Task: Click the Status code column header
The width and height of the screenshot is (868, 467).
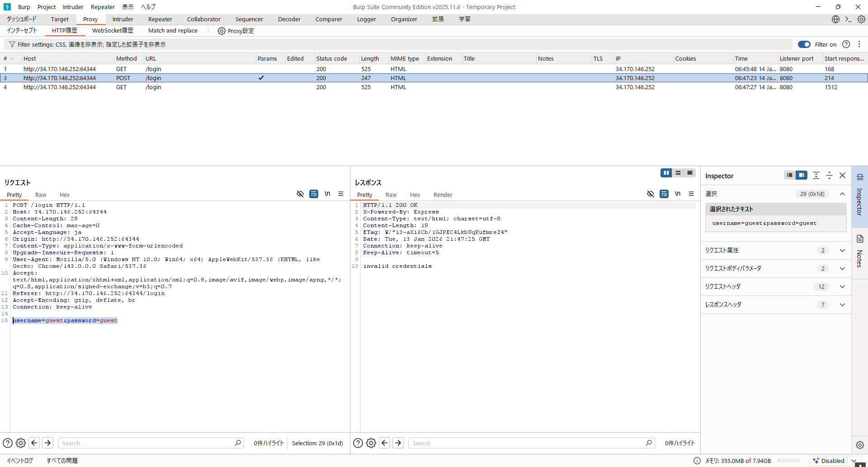Action: [x=336, y=58]
